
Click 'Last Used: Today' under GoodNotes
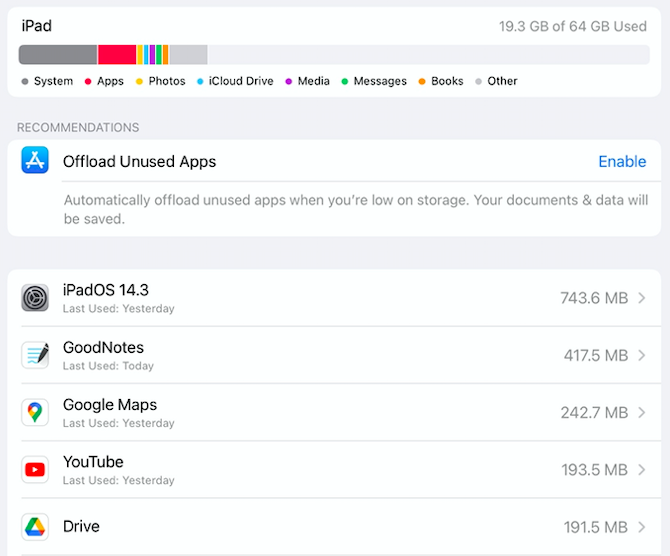click(x=108, y=366)
